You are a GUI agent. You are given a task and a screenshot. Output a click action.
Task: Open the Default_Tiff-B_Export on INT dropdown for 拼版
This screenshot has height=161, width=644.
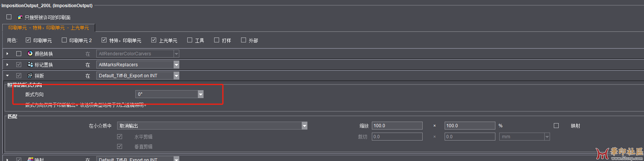pos(138,76)
